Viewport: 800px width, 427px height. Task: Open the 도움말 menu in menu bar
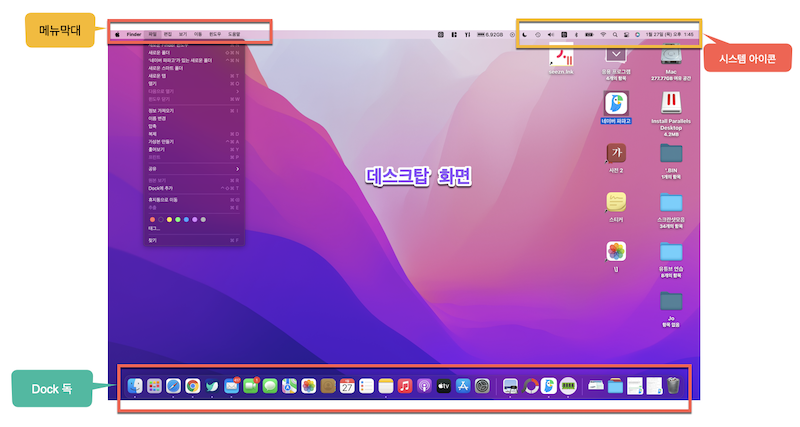pos(234,34)
